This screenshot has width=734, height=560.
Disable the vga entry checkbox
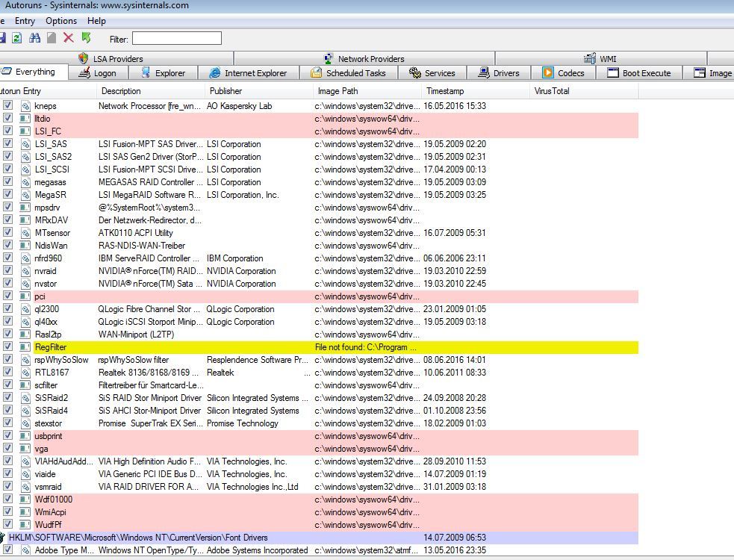[x=7, y=448]
